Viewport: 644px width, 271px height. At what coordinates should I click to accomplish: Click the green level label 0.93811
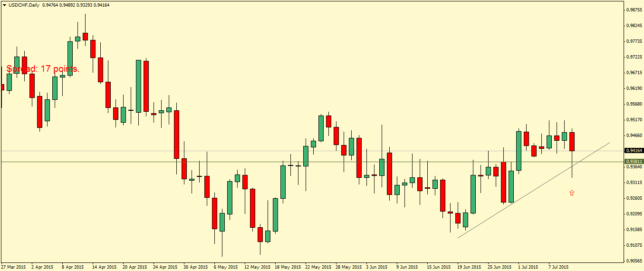[x=634, y=162]
